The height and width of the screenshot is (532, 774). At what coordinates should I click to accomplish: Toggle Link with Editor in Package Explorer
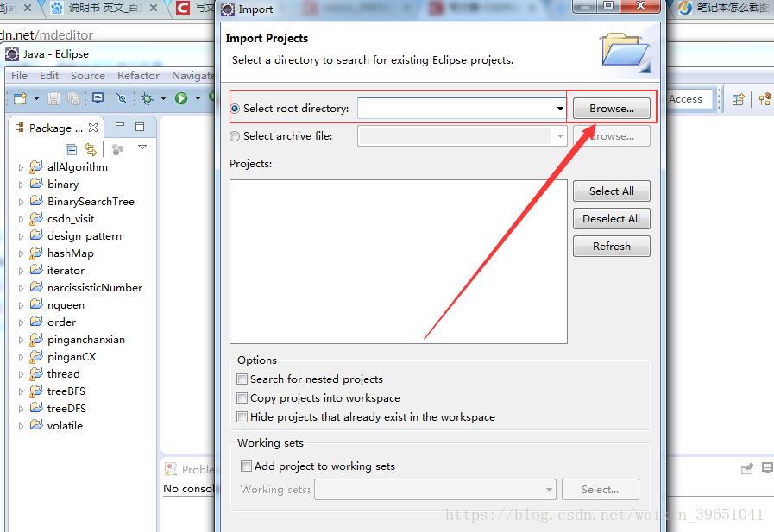pyautogui.click(x=91, y=149)
